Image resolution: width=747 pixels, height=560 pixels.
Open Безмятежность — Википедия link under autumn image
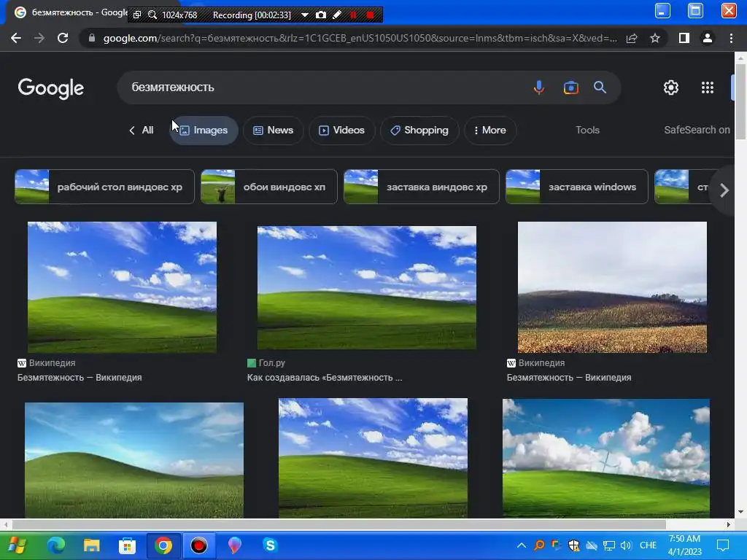tap(569, 378)
